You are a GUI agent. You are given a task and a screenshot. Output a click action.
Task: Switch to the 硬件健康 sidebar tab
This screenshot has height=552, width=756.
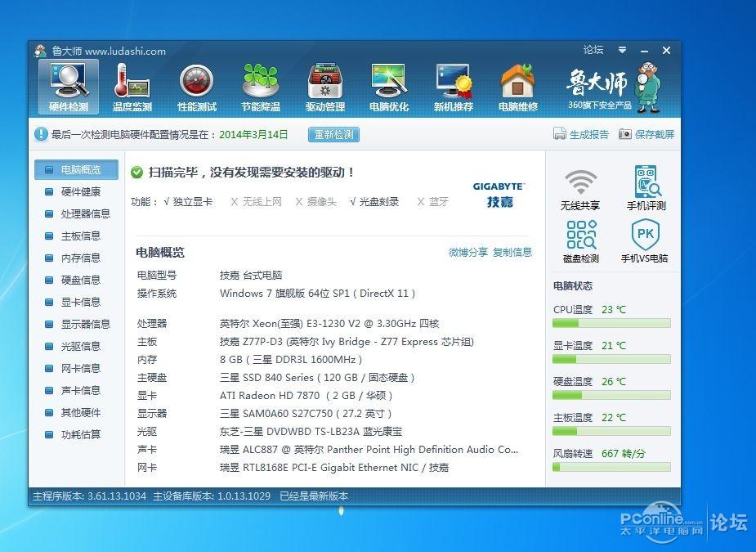pyautogui.click(x=76, y=192)
